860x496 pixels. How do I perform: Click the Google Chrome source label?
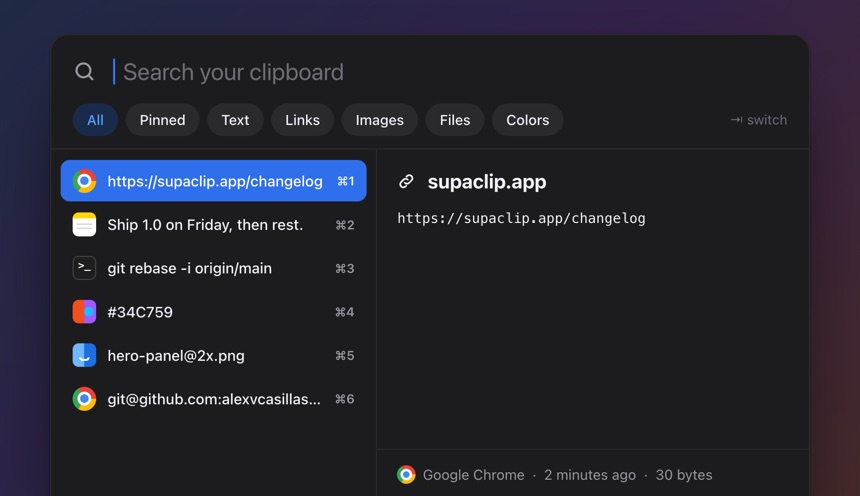[473, 475]
